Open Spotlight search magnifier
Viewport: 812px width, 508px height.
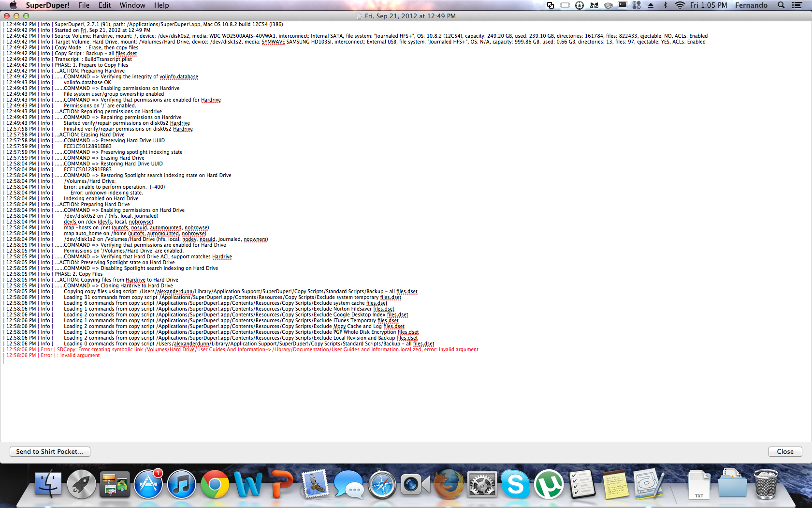pyautogui.click(x=781, y=5)
